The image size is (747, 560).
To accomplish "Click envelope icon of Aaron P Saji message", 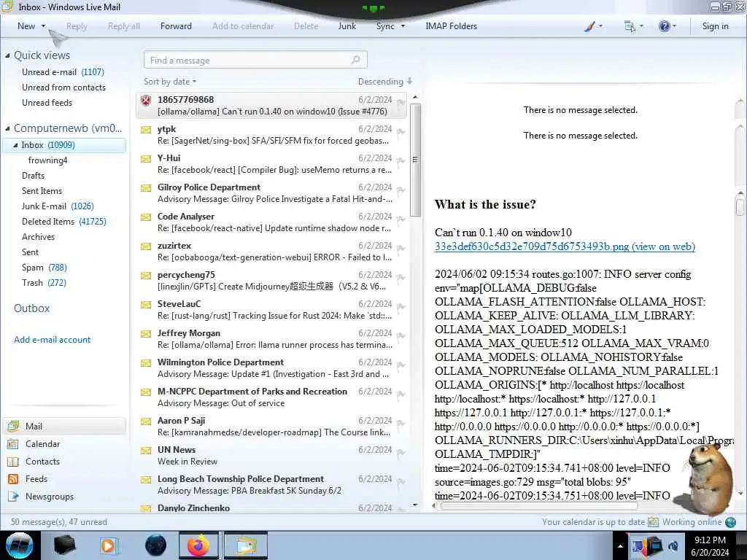I will tap(146, 421).
